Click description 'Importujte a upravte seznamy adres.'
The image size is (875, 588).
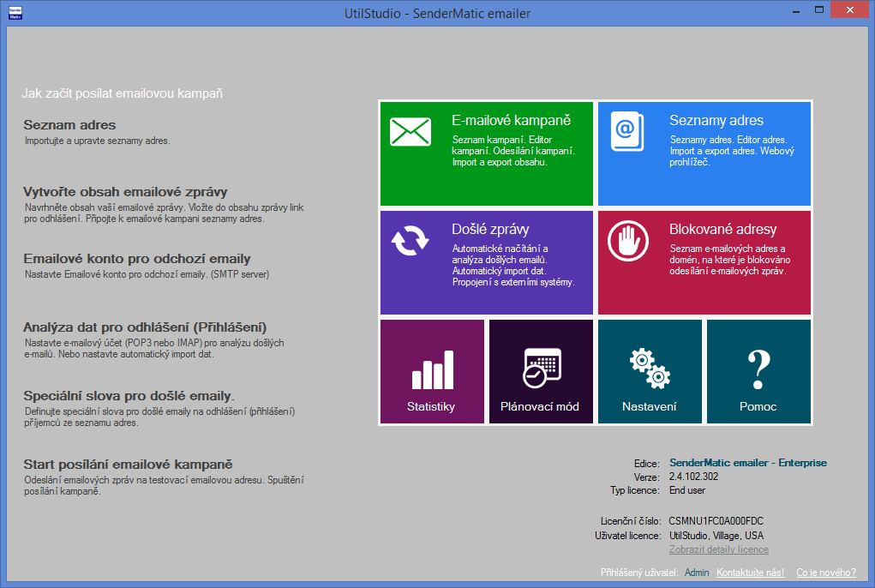click(97, 141)
